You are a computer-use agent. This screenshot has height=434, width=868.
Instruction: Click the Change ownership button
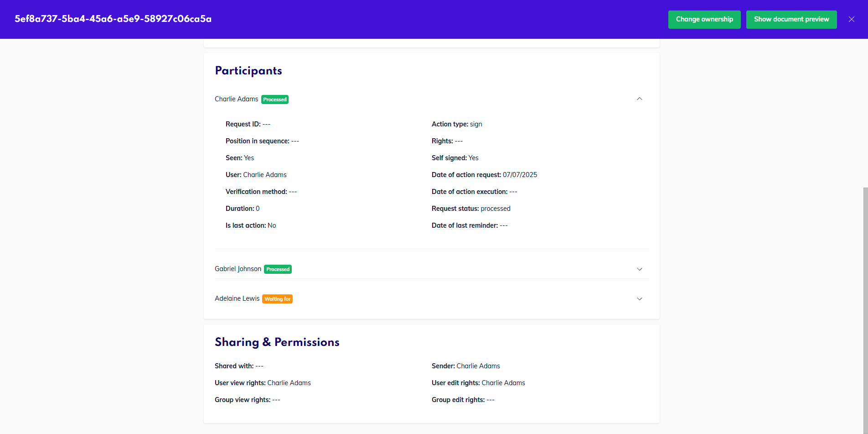[704, 19]
